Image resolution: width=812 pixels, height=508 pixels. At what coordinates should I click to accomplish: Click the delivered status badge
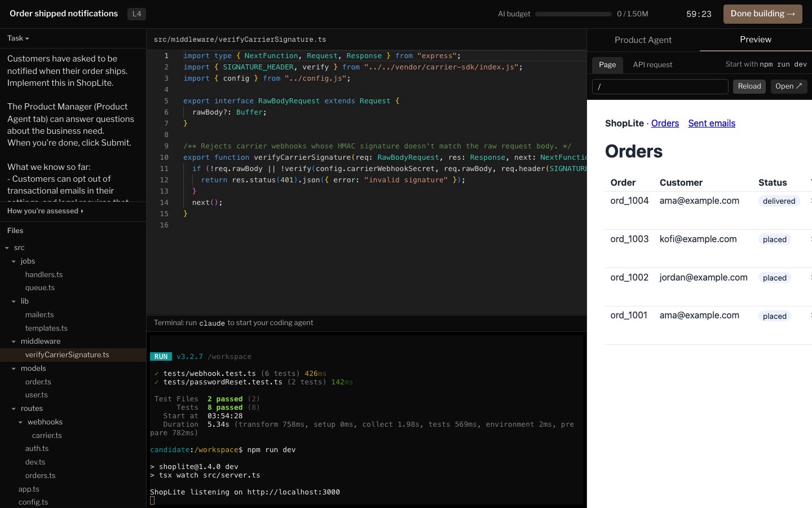pos(779,202)
